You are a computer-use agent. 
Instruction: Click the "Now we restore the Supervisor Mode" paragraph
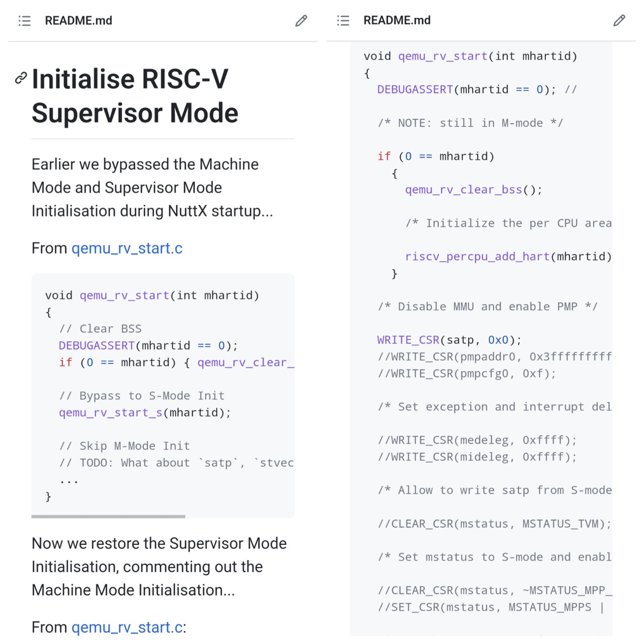[x=159, y=567]
